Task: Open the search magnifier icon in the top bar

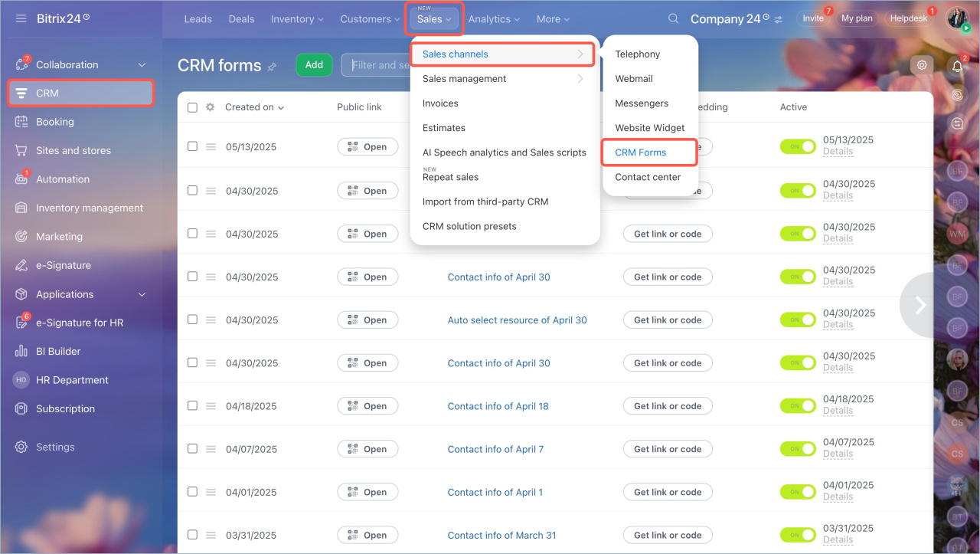Action: pyautogui.click(x=673, y=18)
